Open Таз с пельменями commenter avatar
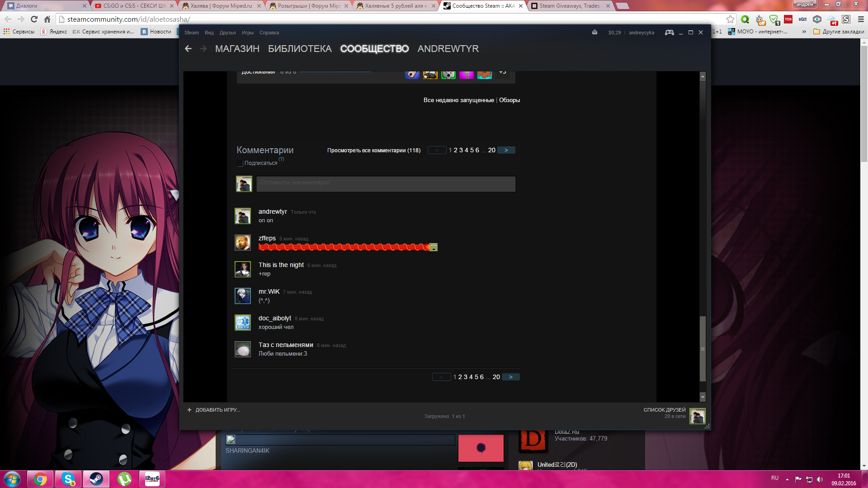The width and height of the screenshot is (868, 488). coord(243,349)
